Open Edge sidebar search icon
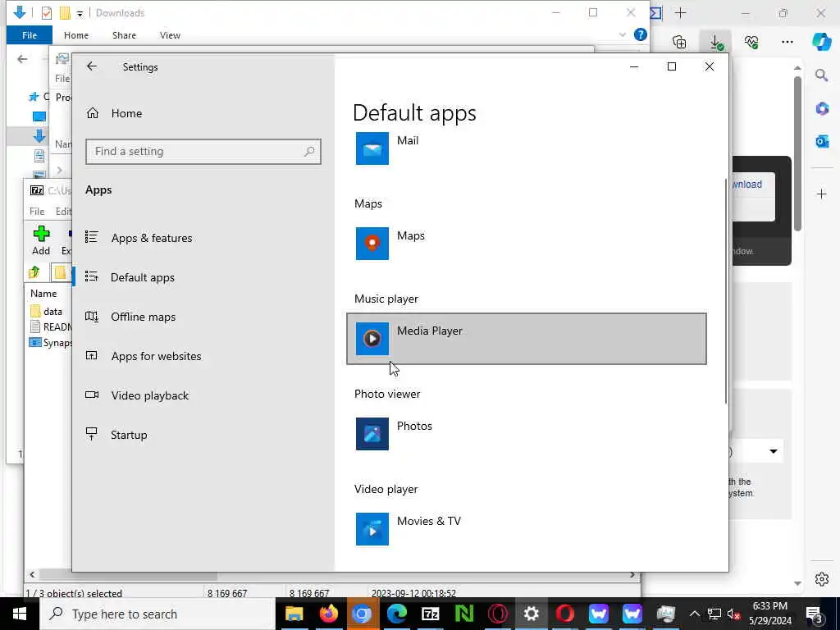 (822, 75)
